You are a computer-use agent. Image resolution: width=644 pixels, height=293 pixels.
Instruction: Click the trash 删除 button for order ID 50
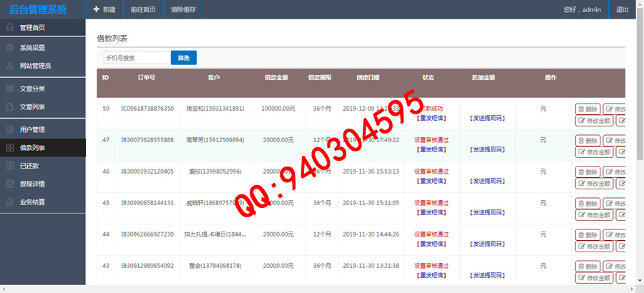tap(587, 109)
